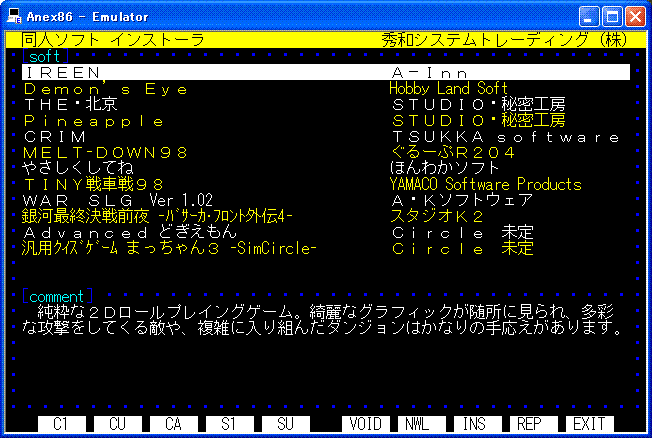Select the Pineapple entry

click(94, 121)
